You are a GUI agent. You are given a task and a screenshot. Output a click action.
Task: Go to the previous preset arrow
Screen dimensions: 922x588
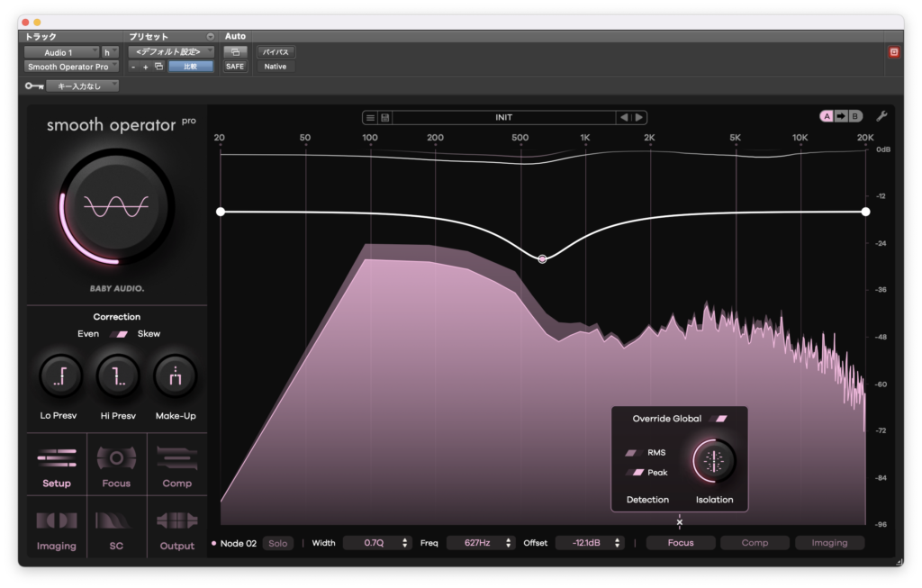pos(624,118)
